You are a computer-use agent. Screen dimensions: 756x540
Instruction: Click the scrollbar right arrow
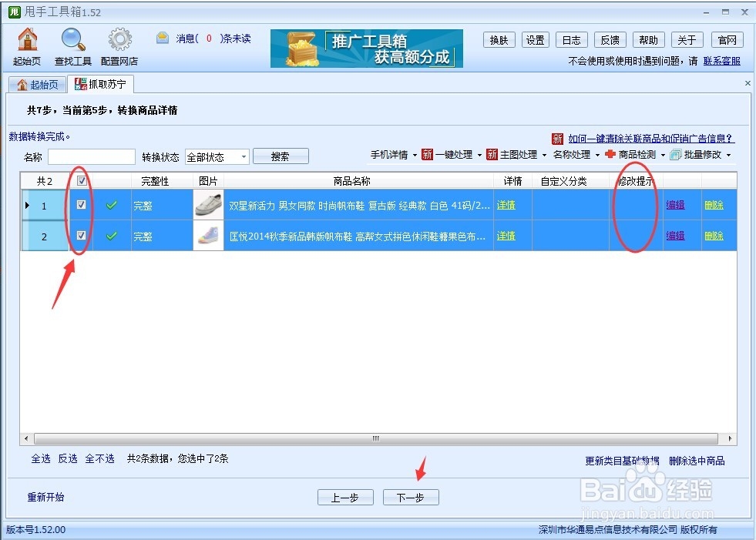[x=730, y=439]
